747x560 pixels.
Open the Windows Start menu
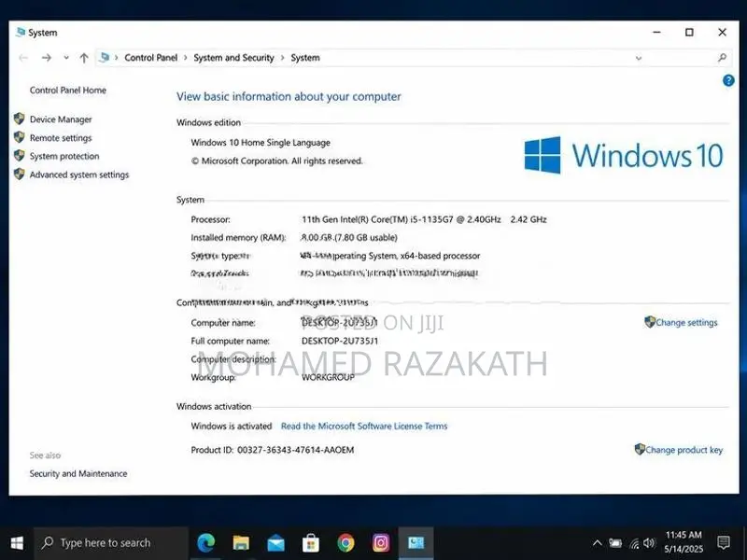pos(17,543)
